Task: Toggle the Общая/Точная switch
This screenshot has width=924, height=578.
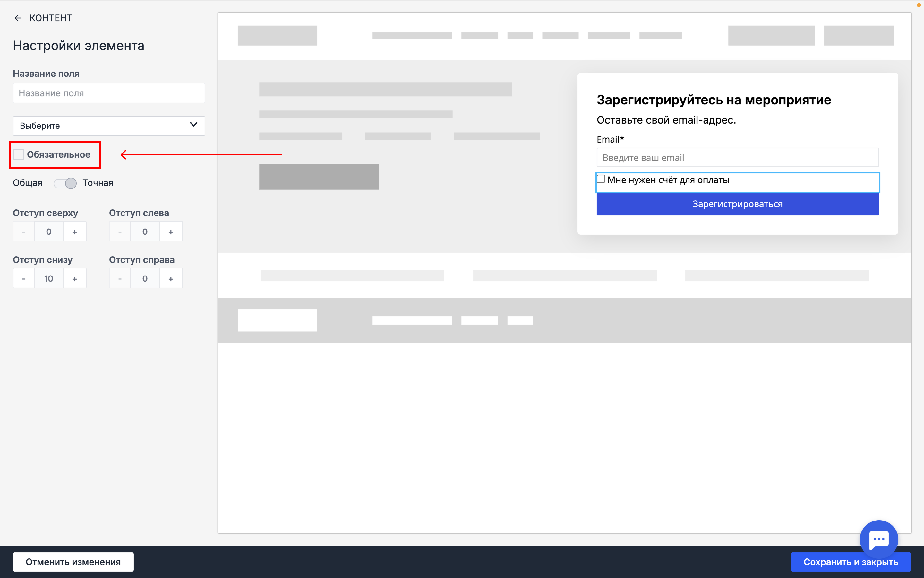Action: [x=65, y=183]
